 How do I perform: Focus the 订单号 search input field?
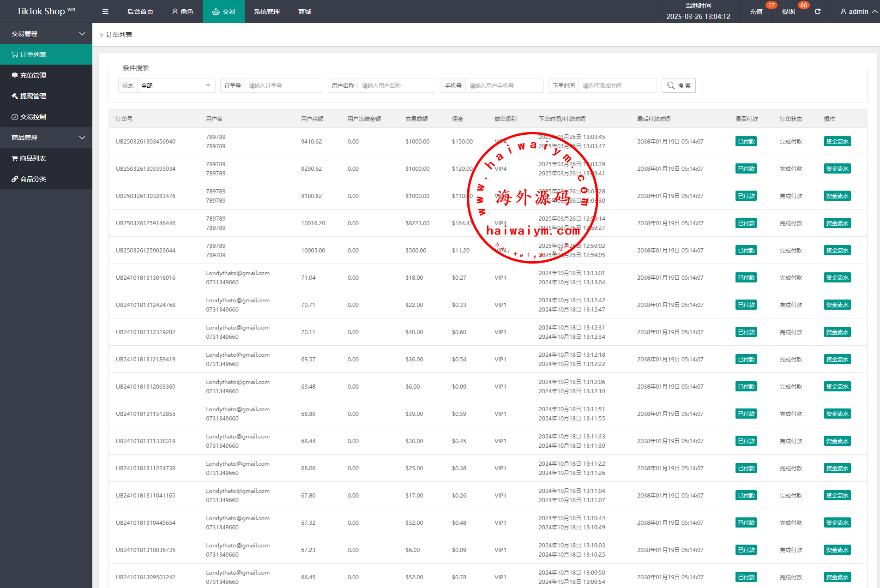pos(283,85)
